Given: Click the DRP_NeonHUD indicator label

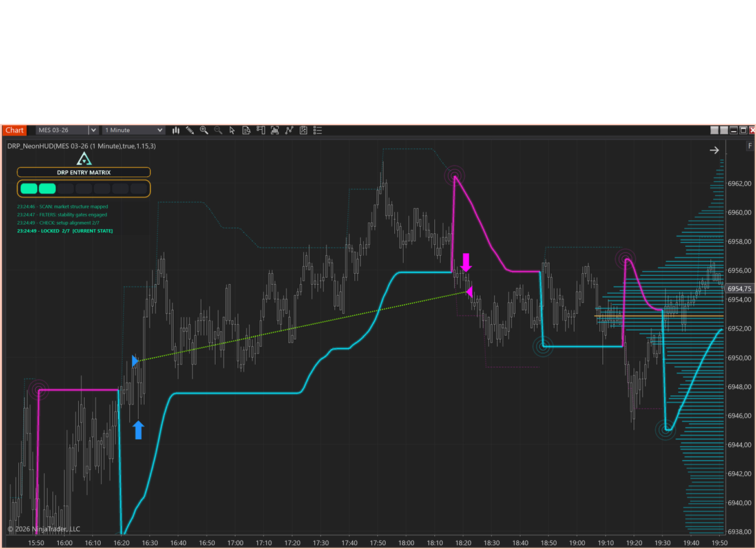Looking at the screenshot, I should 81,146.
